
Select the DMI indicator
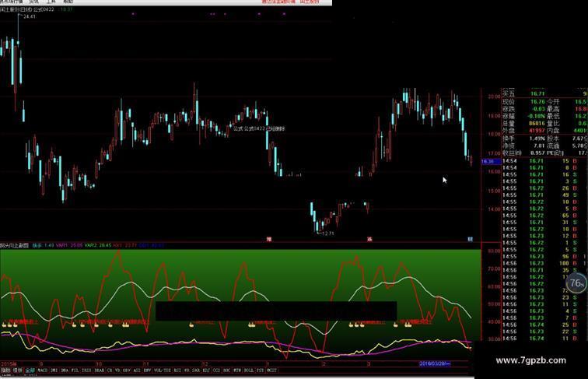[x=54, y=370]
